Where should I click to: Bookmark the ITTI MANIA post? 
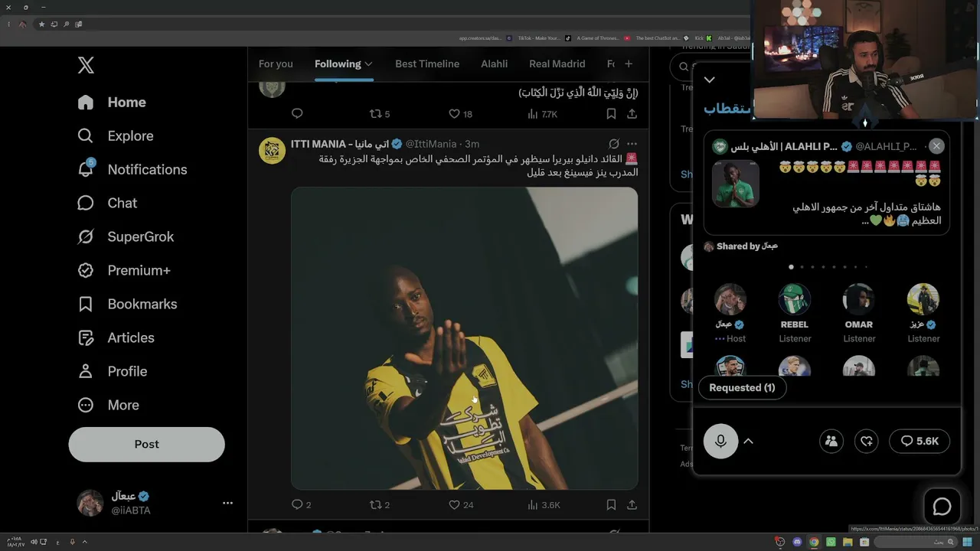pyautogui.click(x=611, y=505)
